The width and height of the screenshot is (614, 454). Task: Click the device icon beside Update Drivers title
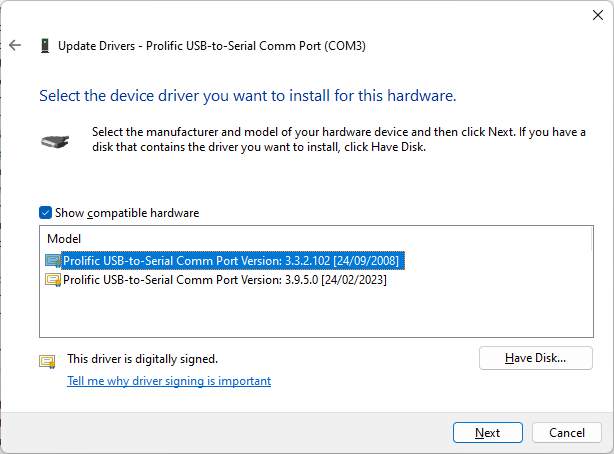(45, 45)
